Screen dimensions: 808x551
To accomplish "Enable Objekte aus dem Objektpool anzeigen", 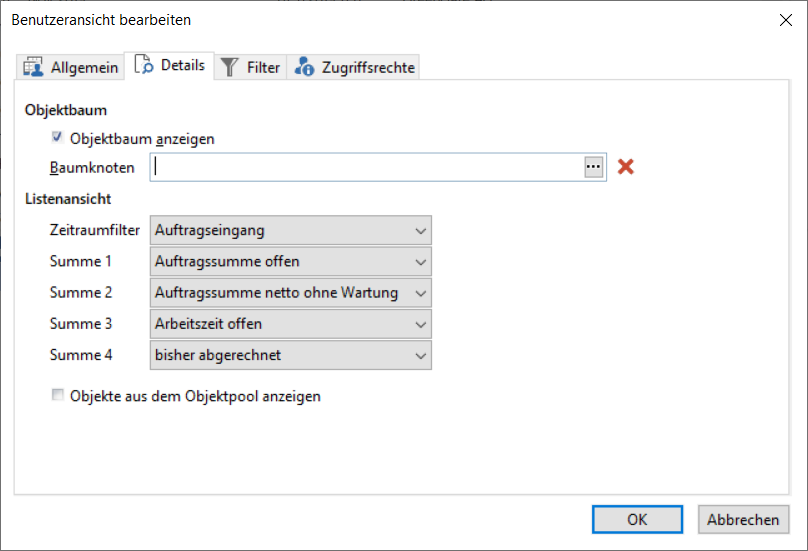I will coord(58,395).
